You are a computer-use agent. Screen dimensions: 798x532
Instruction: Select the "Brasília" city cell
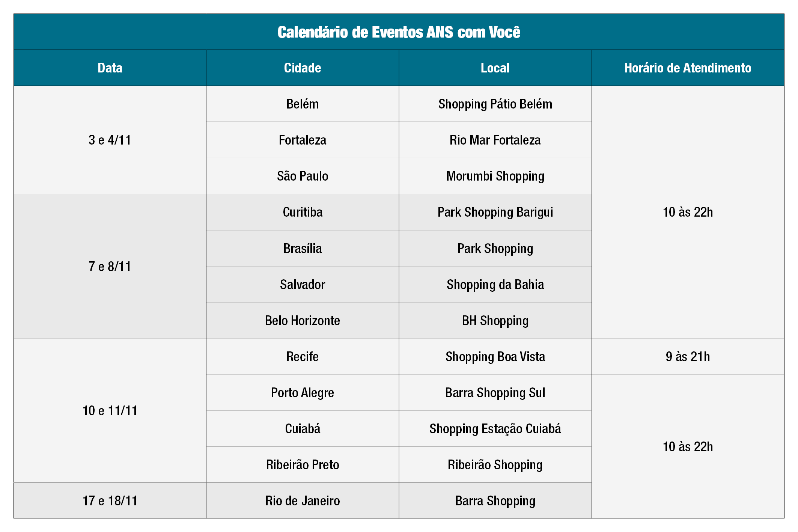(303, 248)
